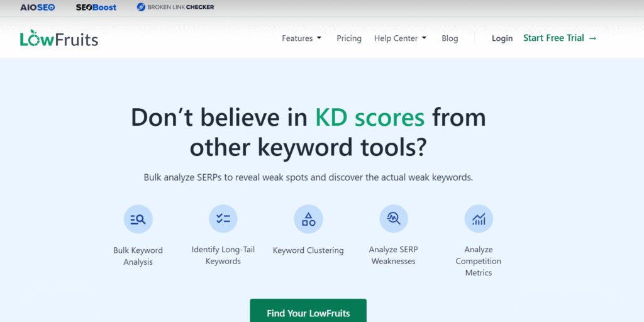Expand the Features dropdown menu
The image size is (644, 322).
click(x=301, y=38)
